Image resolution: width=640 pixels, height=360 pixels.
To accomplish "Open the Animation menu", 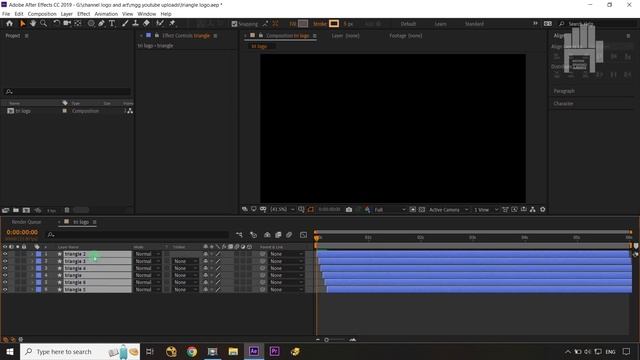I will [x=106, y=14].
